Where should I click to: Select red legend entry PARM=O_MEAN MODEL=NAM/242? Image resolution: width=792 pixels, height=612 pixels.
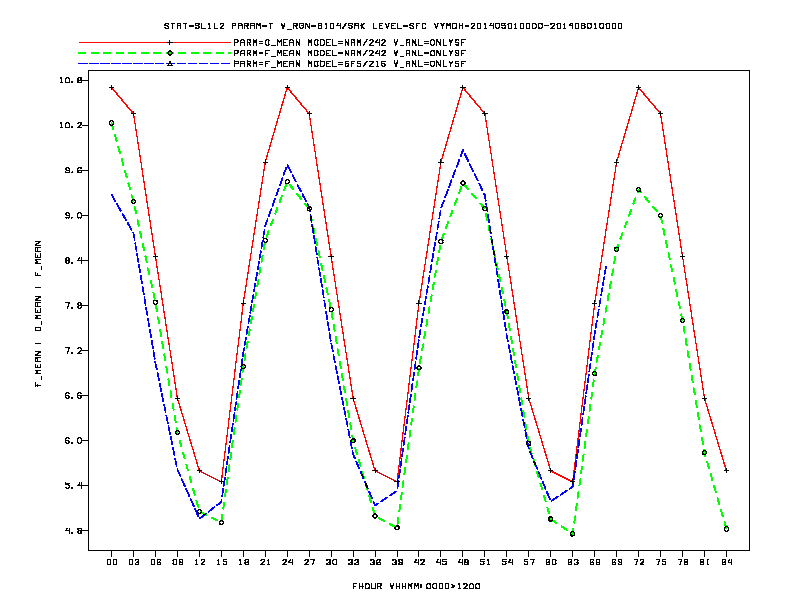point(350,43)
